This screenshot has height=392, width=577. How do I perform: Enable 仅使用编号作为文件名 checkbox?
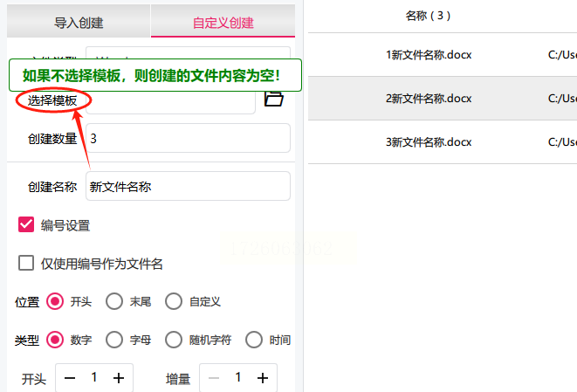(x=26, y=263)
